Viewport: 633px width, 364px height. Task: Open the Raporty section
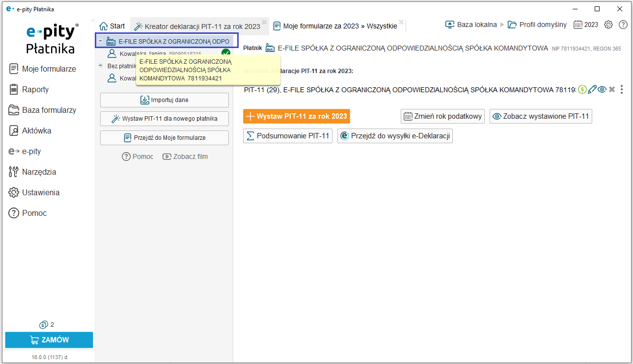tap(28, 90)
